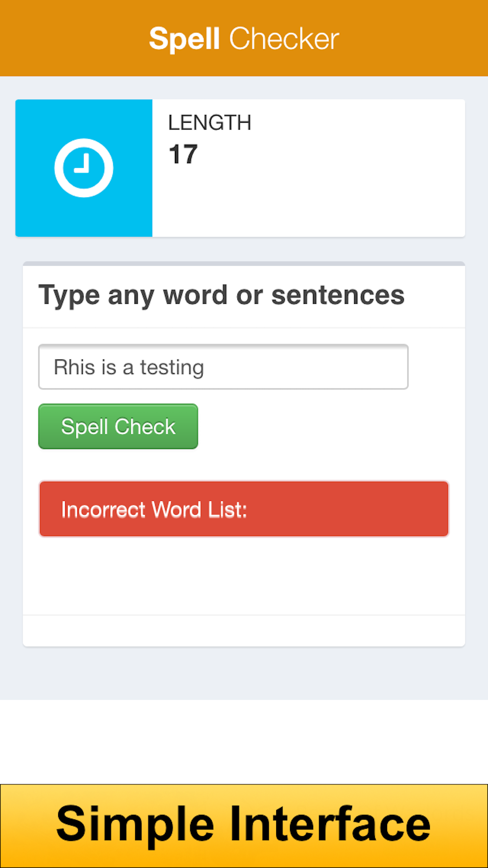Click the green Spell Check button
488x868 pixels.
coord(118,427)
